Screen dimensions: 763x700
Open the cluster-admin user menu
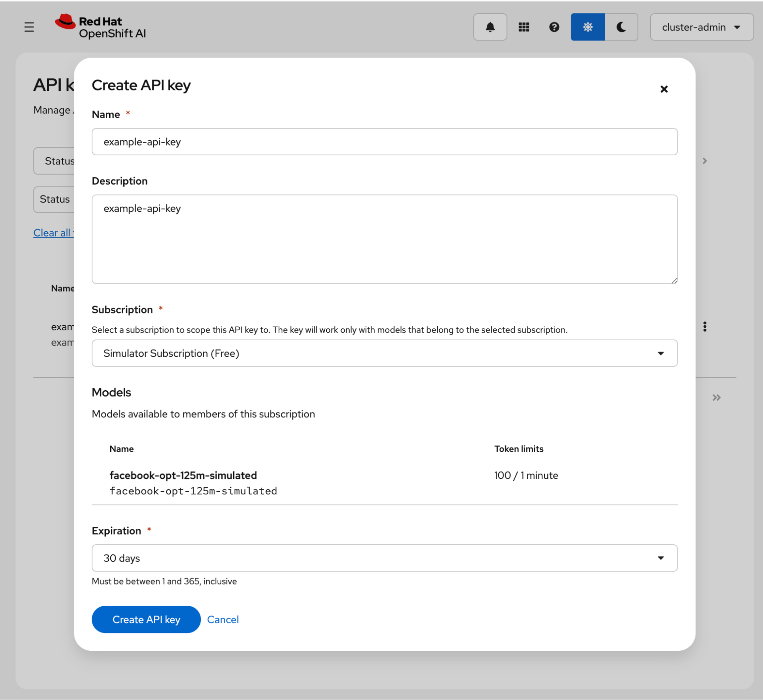click(702, 27)
